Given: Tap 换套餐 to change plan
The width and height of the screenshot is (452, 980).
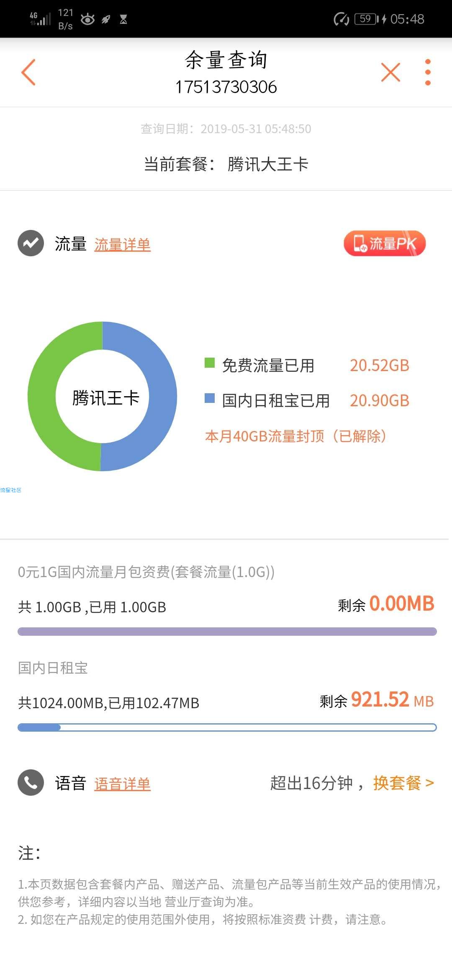Looking at the screenshot, I should pos(403,783).
